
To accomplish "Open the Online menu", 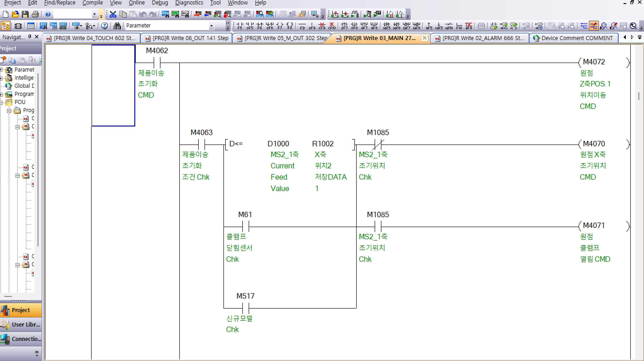I will 137,3.
